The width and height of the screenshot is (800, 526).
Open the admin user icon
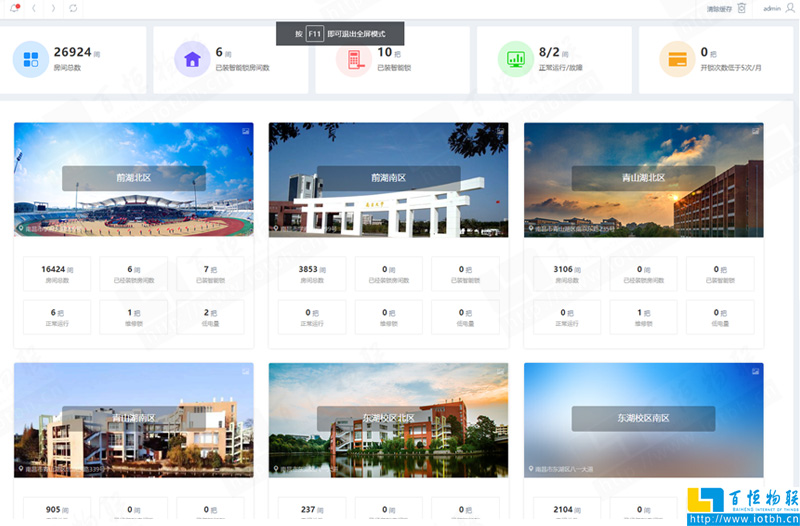point(790,8)
